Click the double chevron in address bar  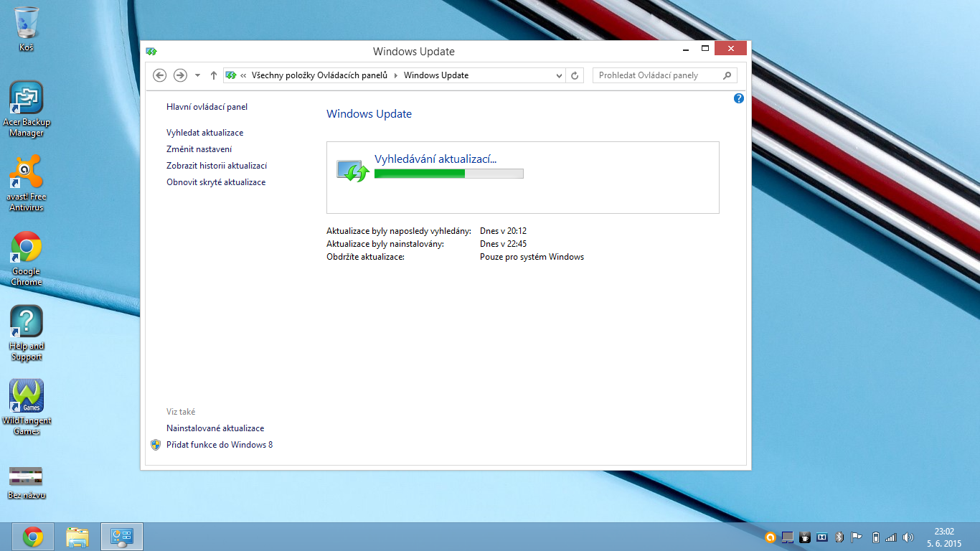click(x=244, y=75)
